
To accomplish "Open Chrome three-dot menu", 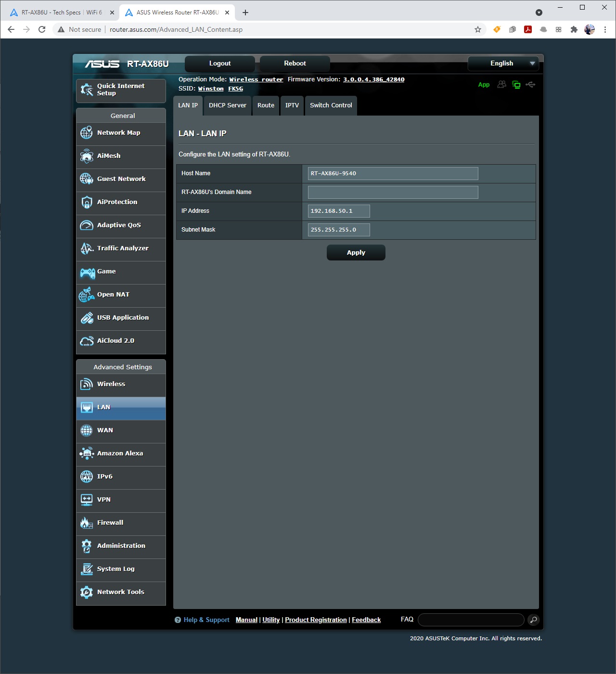I will pyautogui.click(x=605, y=29).
